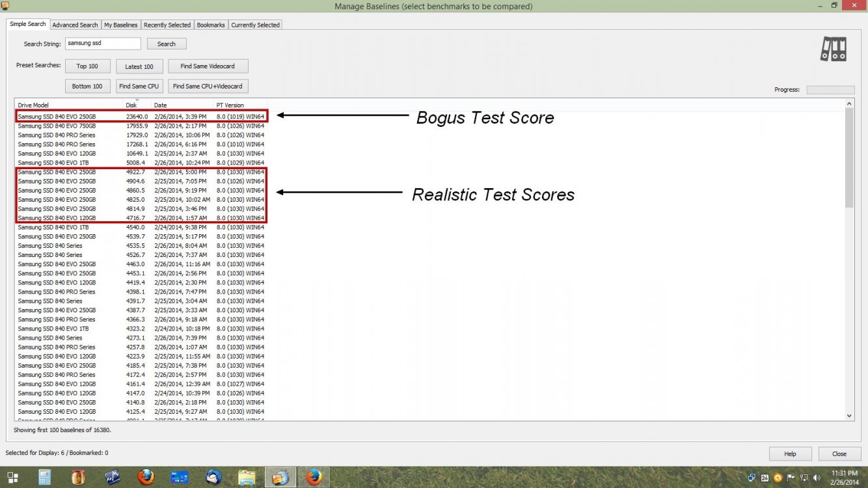Click the list scrollbar down arrow

[849, 415]
